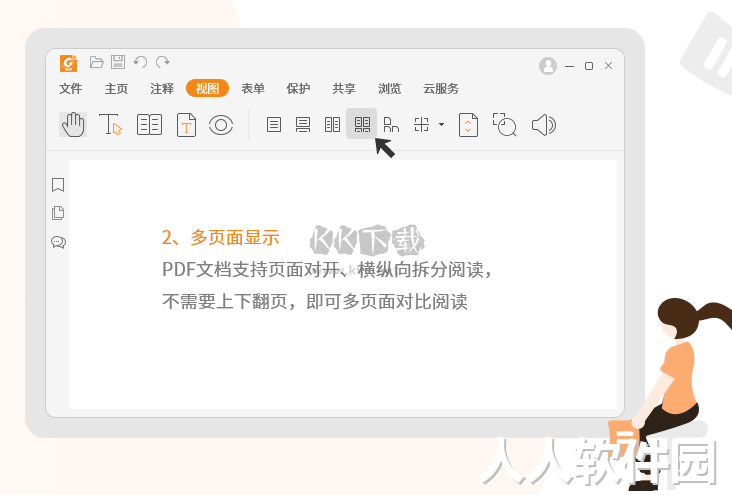Switch to the 保护 tab
Image resolution: width=732 pixels, height=495 pixels.
coord(298,88)
